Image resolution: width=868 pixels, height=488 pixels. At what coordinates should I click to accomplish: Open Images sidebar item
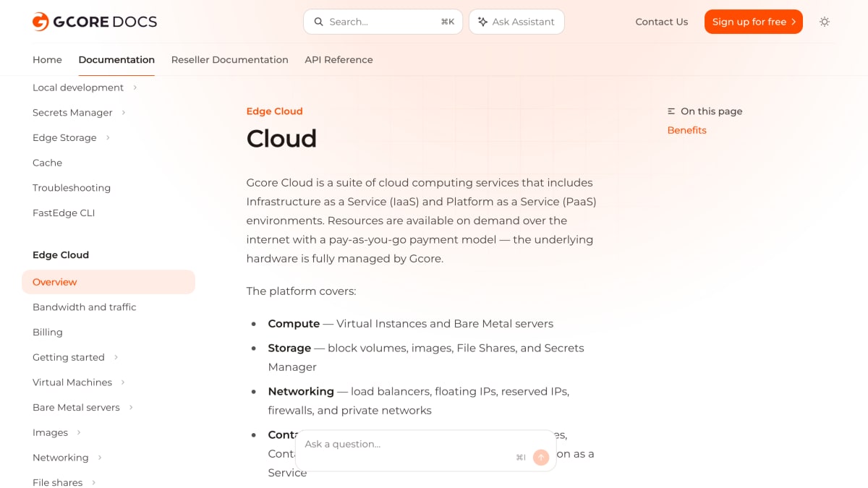coord(50,432)
